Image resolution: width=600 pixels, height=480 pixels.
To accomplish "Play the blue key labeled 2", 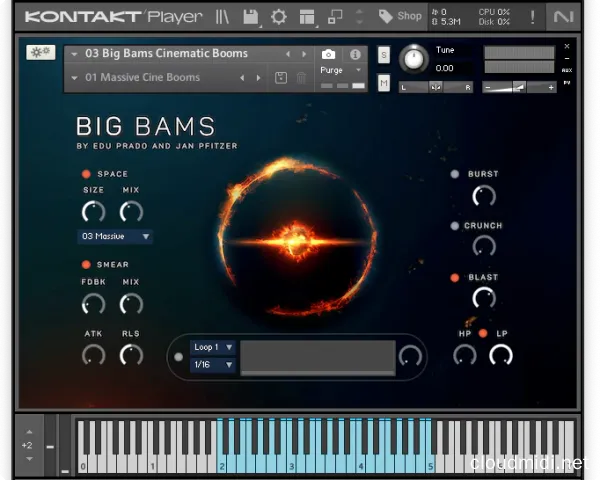I will point(222,463).
